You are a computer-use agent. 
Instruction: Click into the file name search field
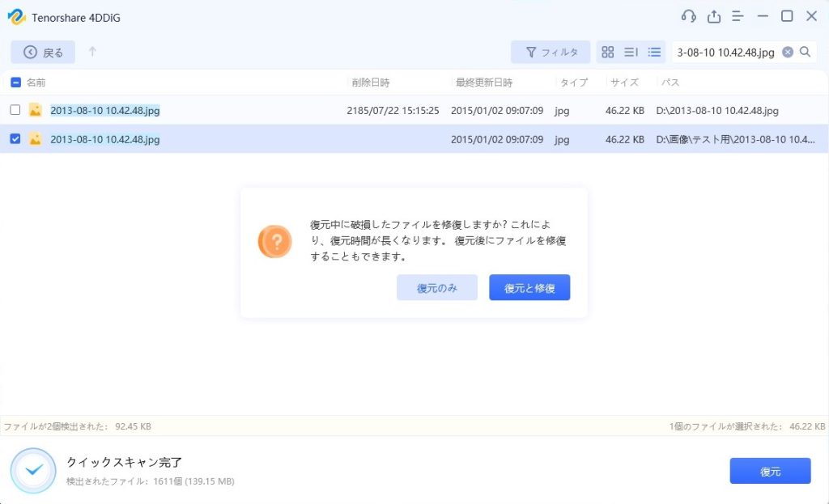725,52
